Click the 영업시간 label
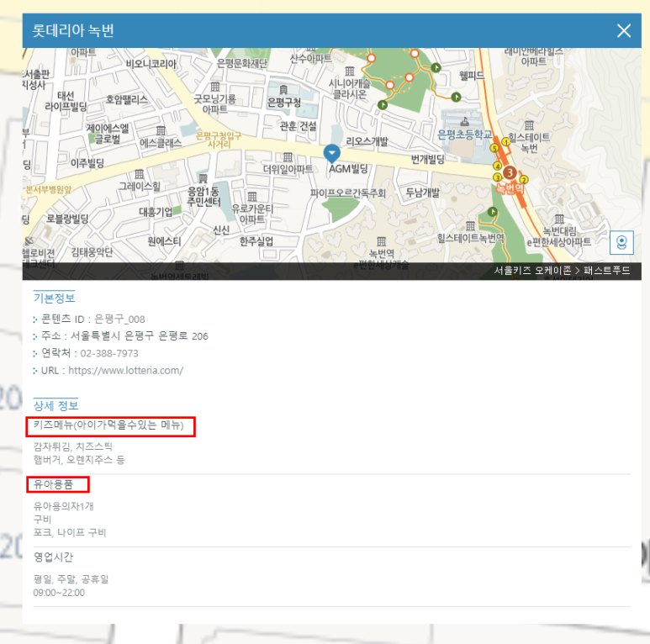The width and height of the screenshot is (650, 644). [53, 557]
